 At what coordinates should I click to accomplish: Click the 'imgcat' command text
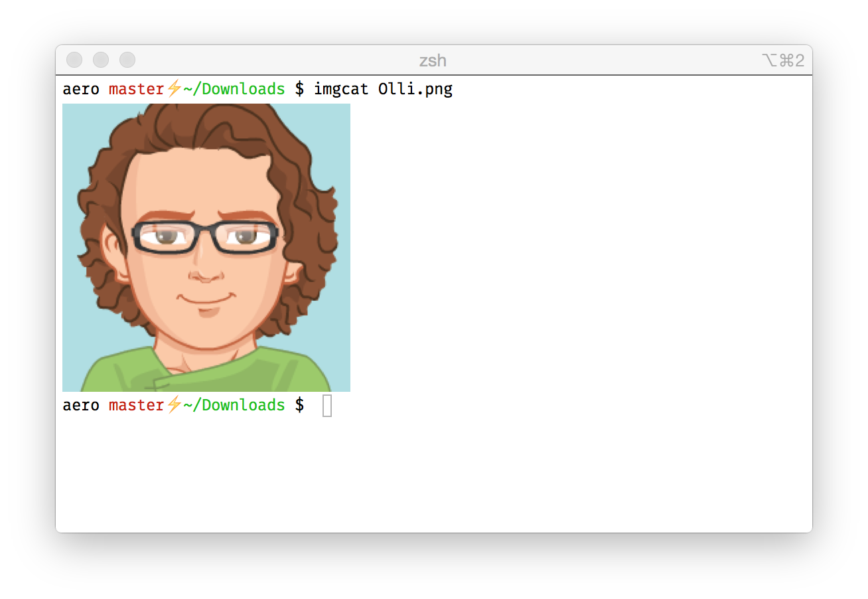point(341,89)
